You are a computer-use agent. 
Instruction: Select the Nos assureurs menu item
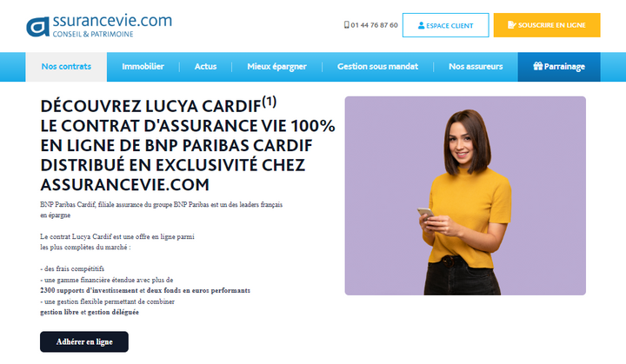(x=476, y=67)
